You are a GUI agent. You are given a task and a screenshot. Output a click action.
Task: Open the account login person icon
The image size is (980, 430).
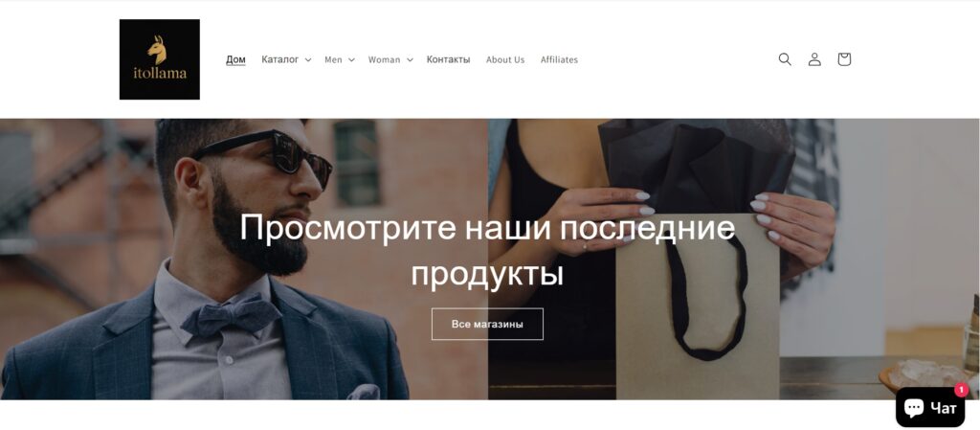[x=814, y=59]
